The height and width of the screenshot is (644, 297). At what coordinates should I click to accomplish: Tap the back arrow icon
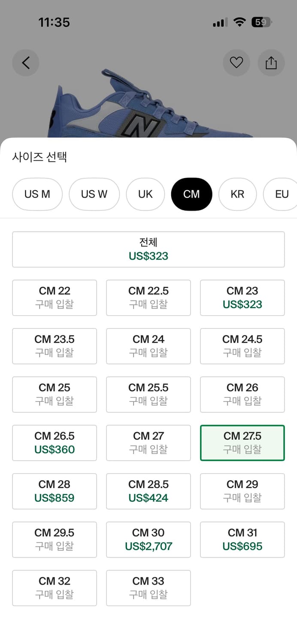pos(26,63)
